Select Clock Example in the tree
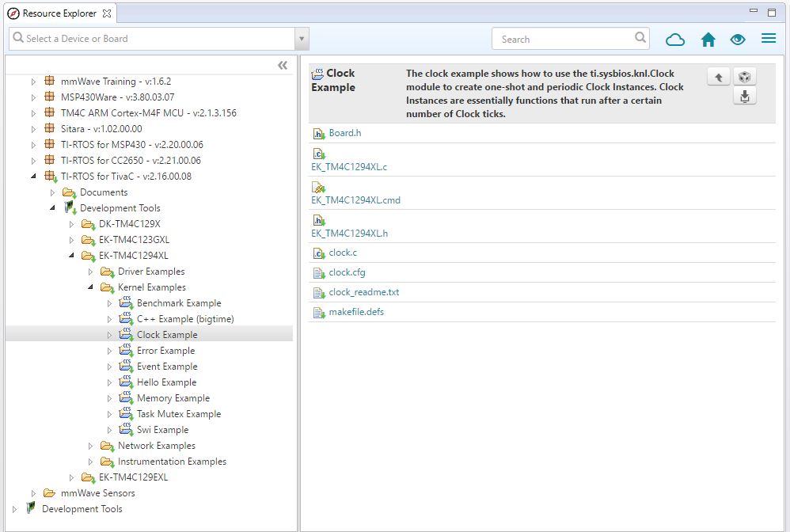 167,335
